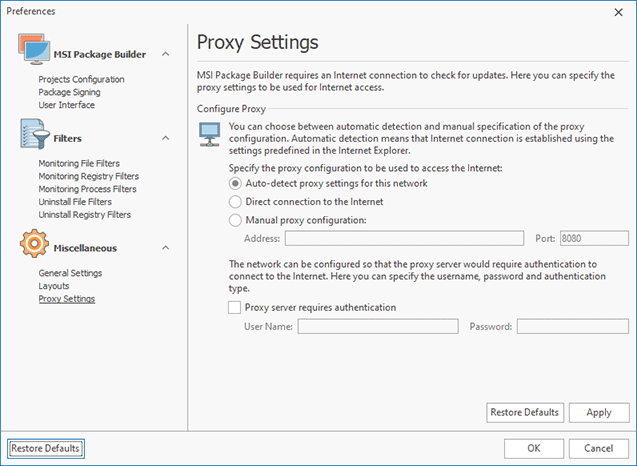Open User Interface preferences page
Viewport: 637px width, 466px height.
coord(67,105)
